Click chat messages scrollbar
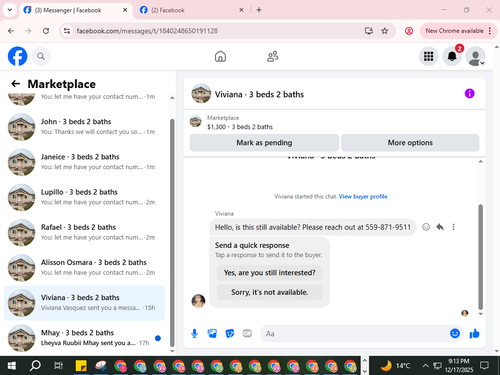Image resolution: width=500 pixels, height=375 pixels. [x=480, y=257]
